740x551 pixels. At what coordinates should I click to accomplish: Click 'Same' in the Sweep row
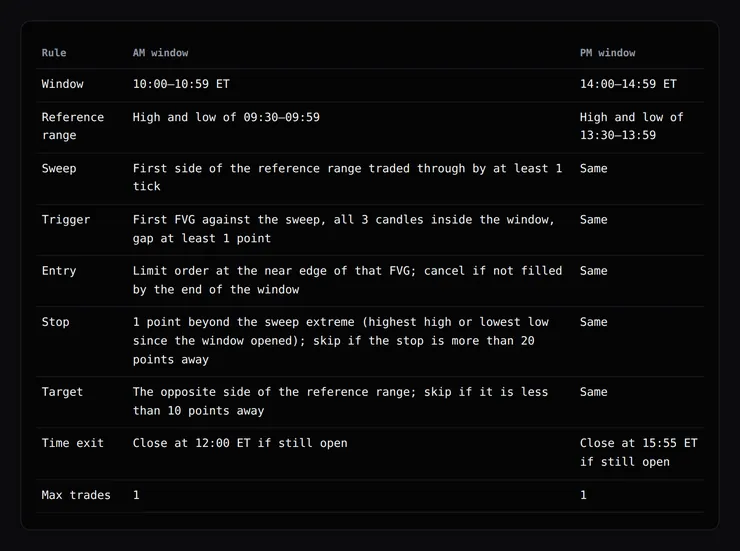pyautogui.click(x=594, y=168)
